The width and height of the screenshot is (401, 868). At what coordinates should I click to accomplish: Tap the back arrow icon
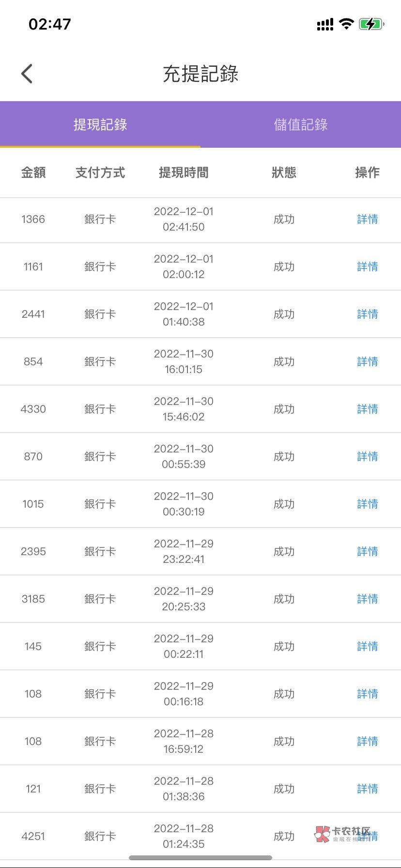tap(27, 74)
